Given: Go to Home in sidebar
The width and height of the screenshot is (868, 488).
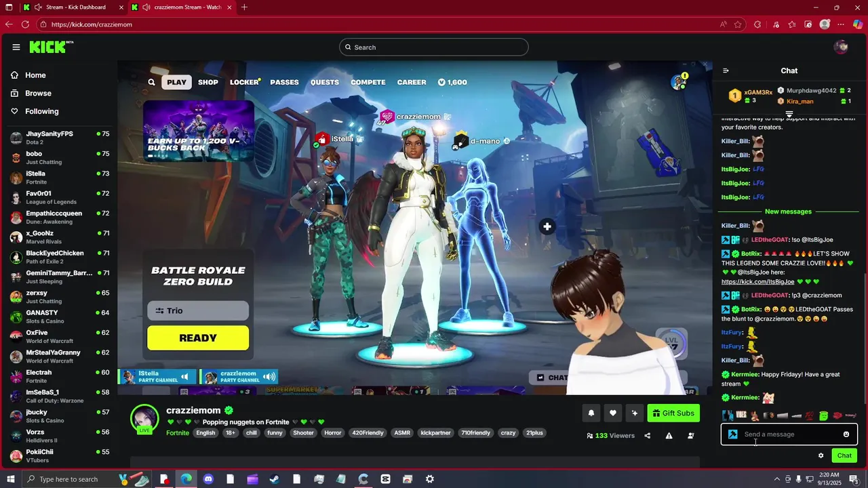Looking at the screenshot, I should point(35,75).
